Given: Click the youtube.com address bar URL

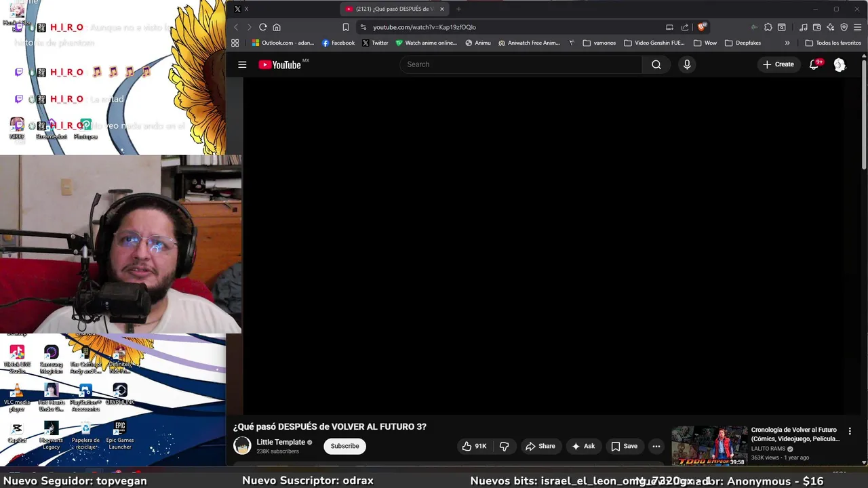Looking at the screenshot, I should pos(425,27).
